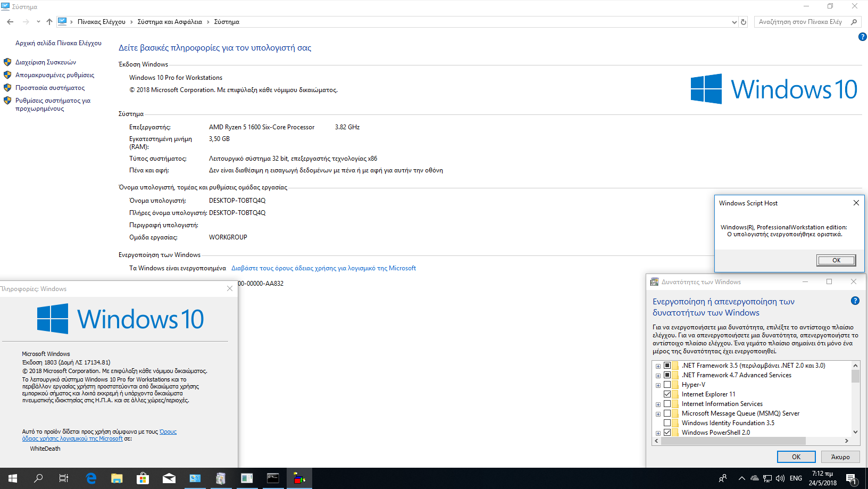Open Διαχείριση Συσκευών in the sidebar

[x=46, y=62]
